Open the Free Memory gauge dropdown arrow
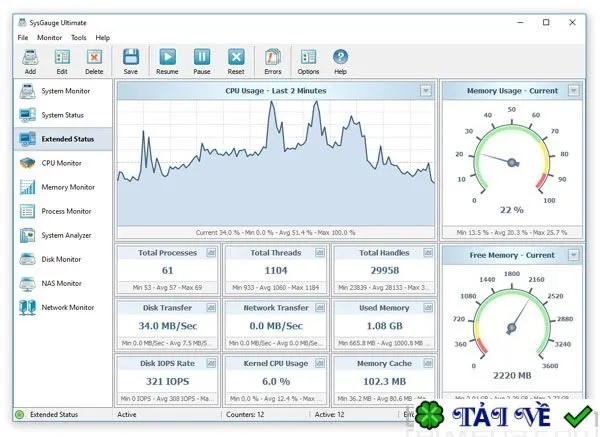600x437 pixels. (573, 255)
